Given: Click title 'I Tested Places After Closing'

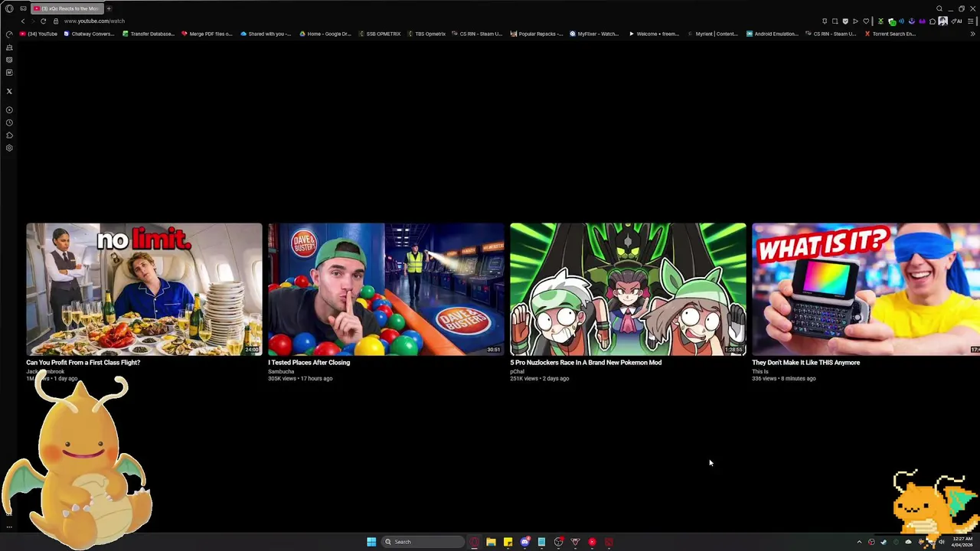Looking at the screenshot, I should pyautogui.click(x=309, y=363).
